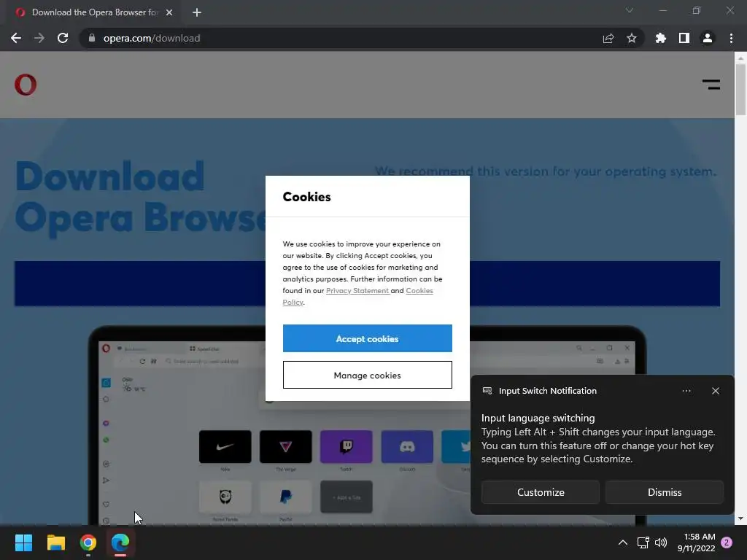The image size is (747, 560).
Task: Open notification options three-dot menu
Action: pos(686,391)
